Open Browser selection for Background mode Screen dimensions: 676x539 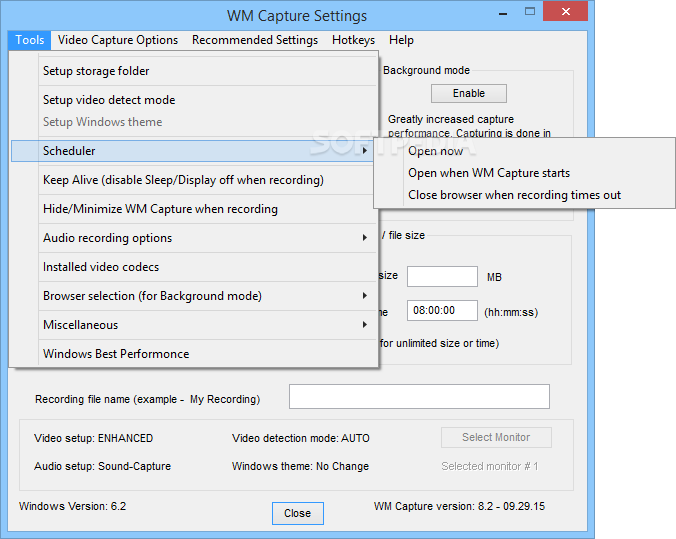tap(194, 296)
